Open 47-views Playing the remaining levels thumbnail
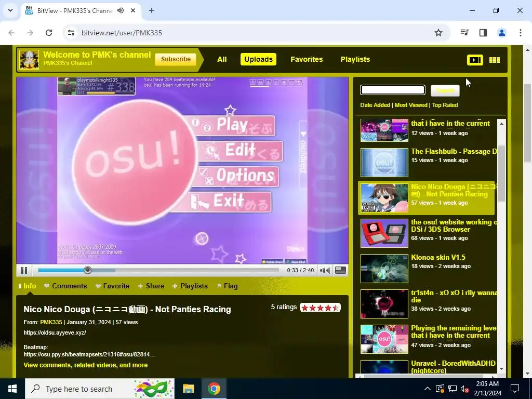Screen dimensions: 532x399 384,339
